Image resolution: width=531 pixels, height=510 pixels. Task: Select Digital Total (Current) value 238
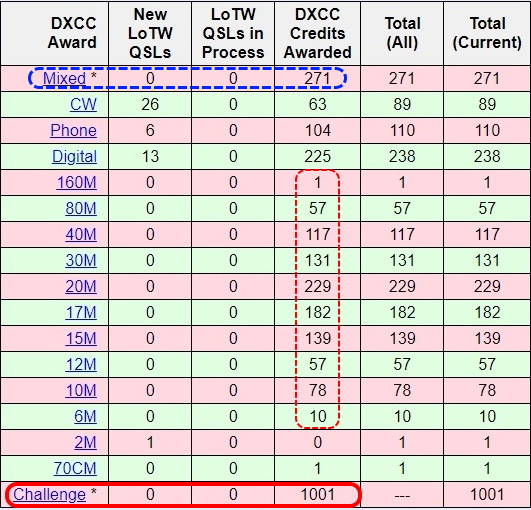487,156
